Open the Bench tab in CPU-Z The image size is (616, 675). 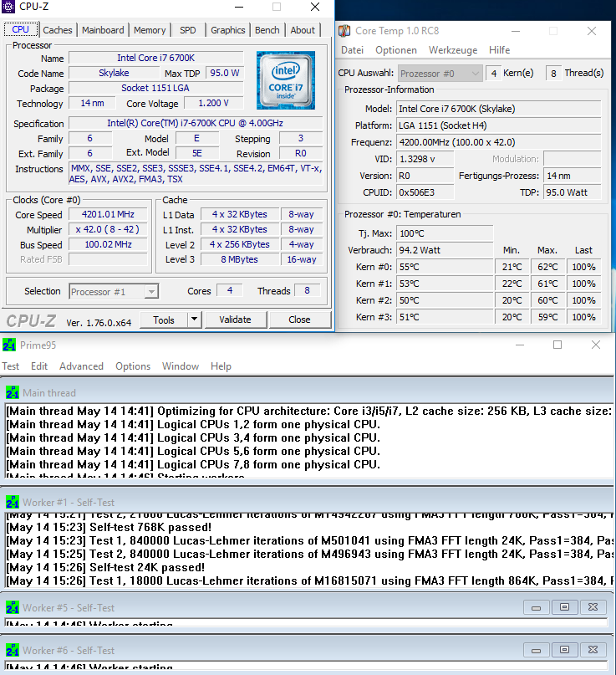coord(267,30)
